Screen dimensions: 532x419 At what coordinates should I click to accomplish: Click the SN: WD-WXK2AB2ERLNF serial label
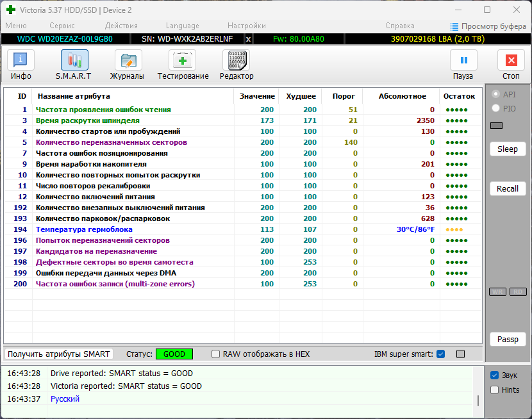pos(187,39)
